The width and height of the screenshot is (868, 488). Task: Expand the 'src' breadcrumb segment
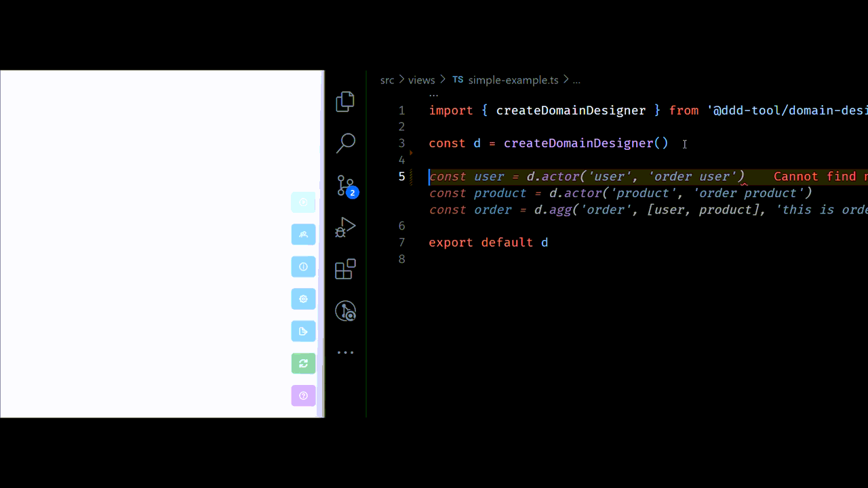click(387, 80)
